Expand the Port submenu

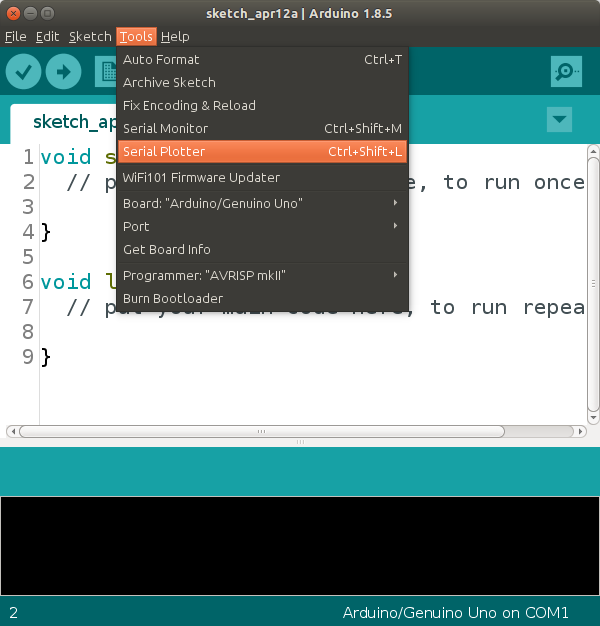pos(263,227)
